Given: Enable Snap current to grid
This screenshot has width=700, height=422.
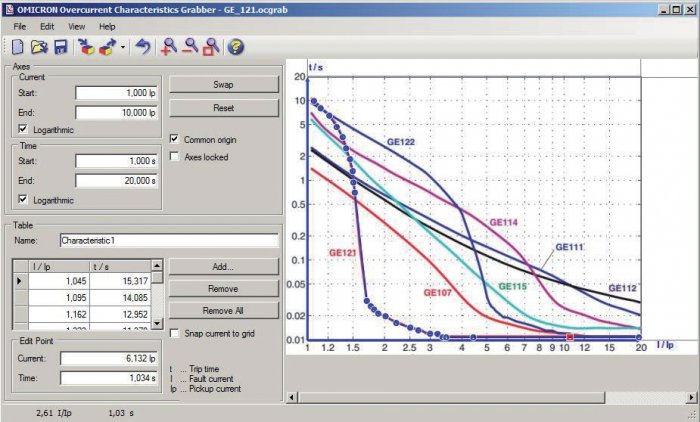Looking at the screenshot, I should click(175, 333).
